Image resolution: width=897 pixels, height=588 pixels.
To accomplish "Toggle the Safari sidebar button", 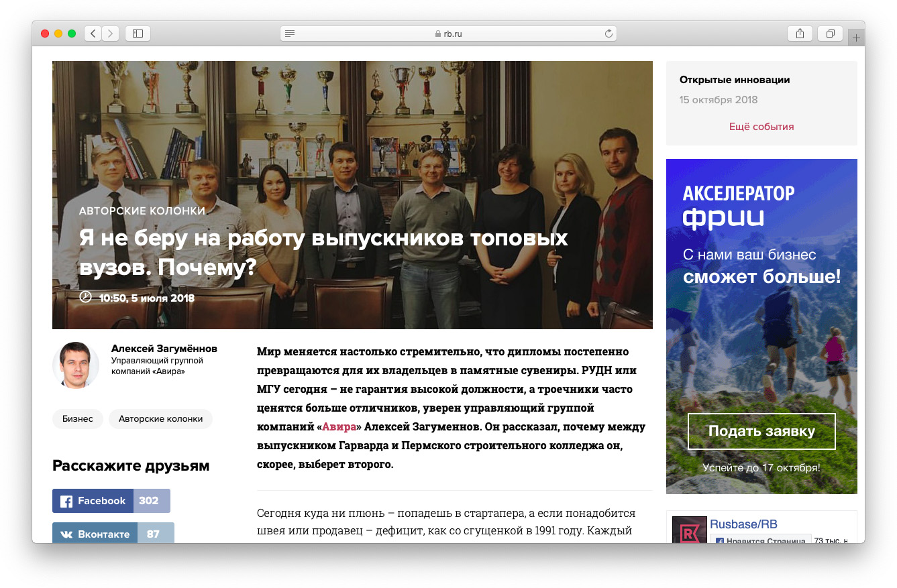I will click(x=138, y=33).
